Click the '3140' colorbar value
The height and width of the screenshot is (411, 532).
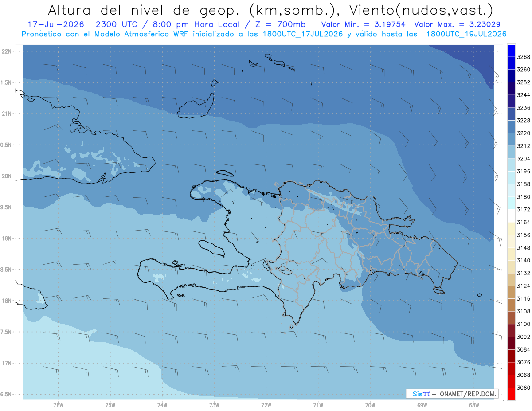click(524, 260)
